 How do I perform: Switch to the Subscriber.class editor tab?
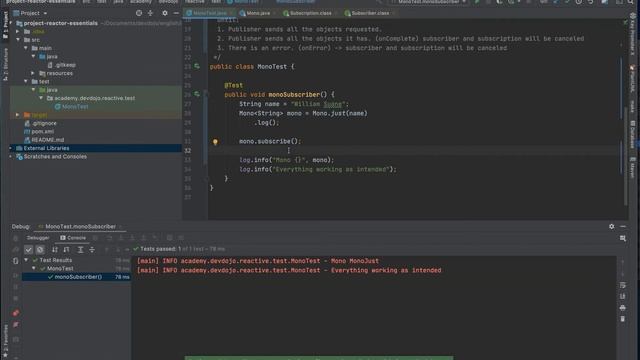click(370, 13)
